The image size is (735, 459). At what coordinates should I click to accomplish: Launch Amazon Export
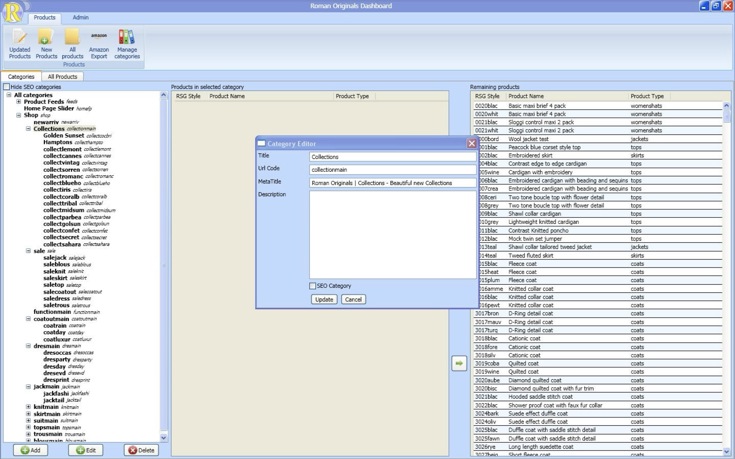(98, 44)
